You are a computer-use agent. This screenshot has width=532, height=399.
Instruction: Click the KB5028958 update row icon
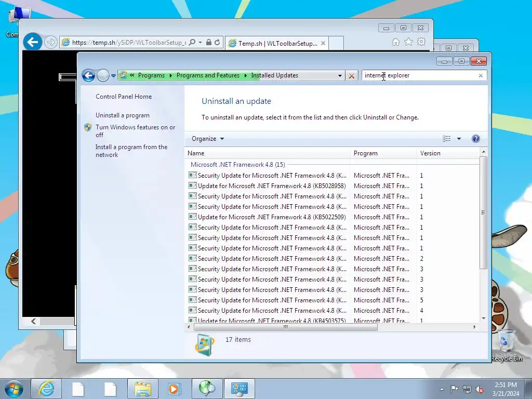(192, 185)
